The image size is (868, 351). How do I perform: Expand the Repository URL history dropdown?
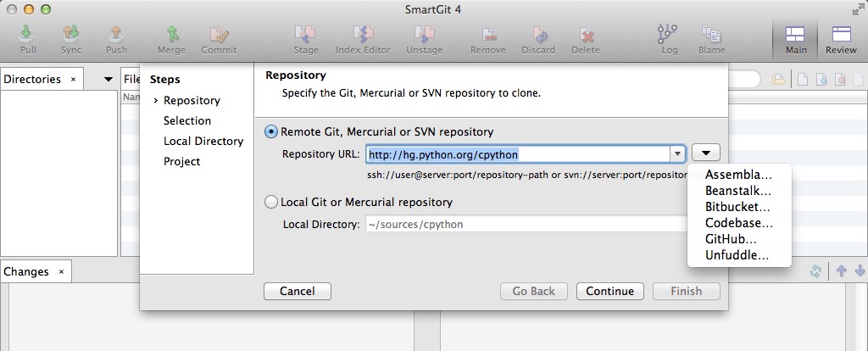click(676, 154)
